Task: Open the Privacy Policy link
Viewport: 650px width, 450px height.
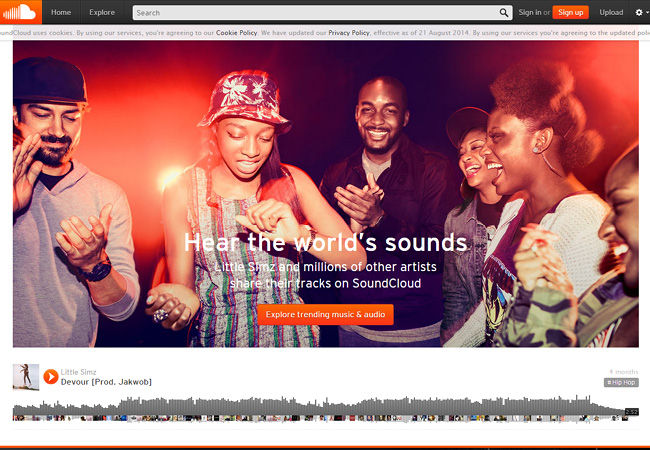Action: [x=349, y=32]
